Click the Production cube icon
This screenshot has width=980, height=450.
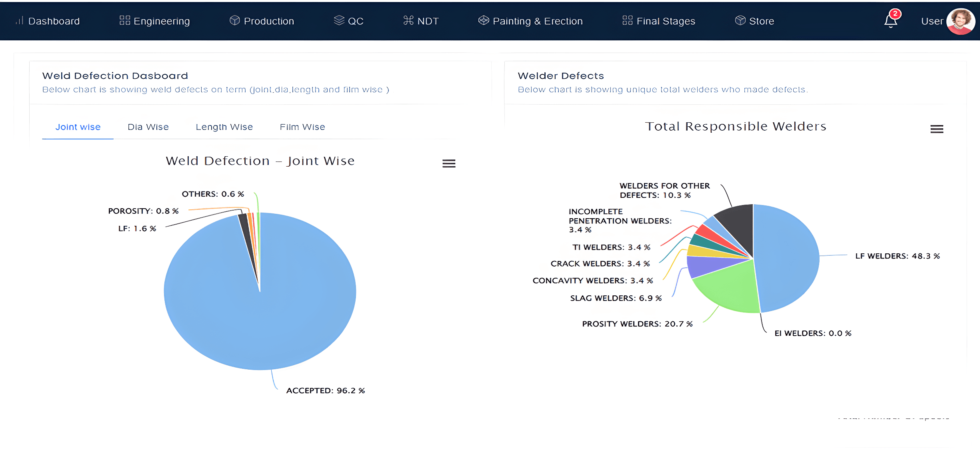(235, 20)
